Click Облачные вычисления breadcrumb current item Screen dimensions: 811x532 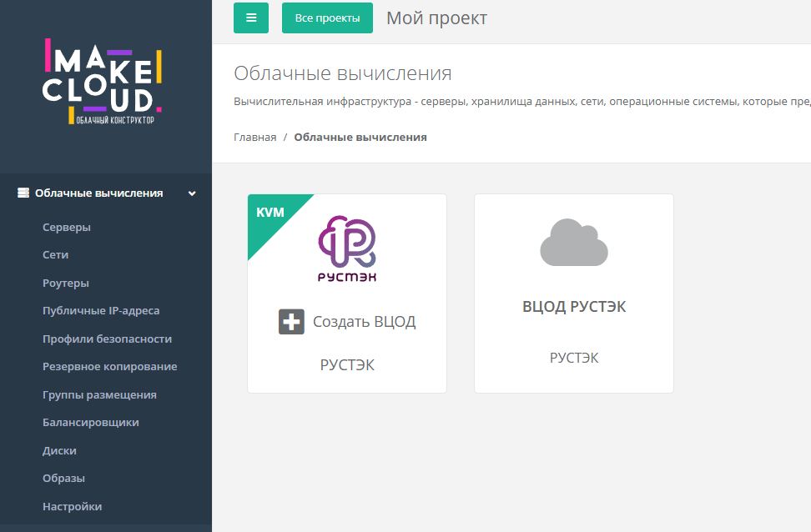point(360,137)
